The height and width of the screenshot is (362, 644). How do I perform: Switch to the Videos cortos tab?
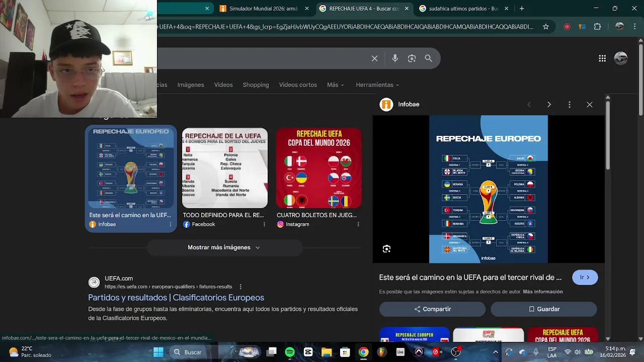298,85
